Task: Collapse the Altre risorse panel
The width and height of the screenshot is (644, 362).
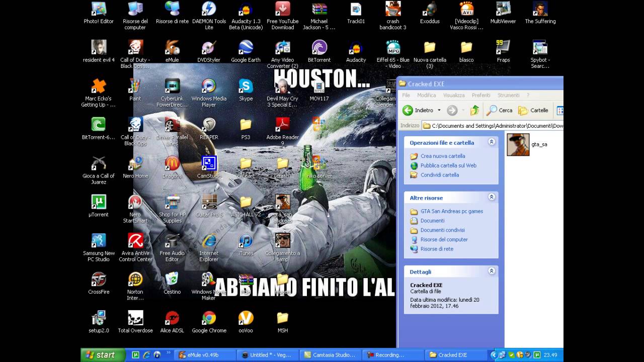Action: click(492, 197)
